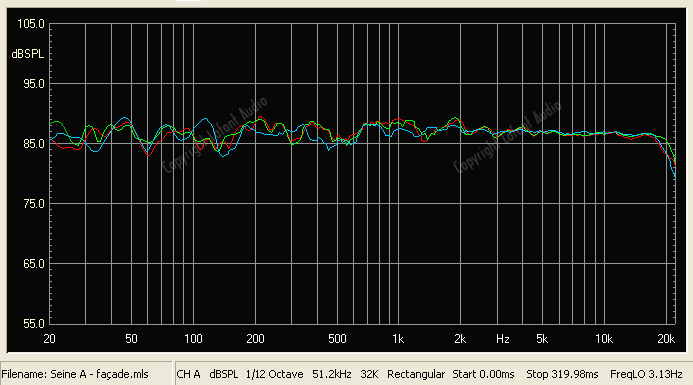Click the Start 0.00ms field
Screen dimensions: 693x385
click(x=483, y=374)
